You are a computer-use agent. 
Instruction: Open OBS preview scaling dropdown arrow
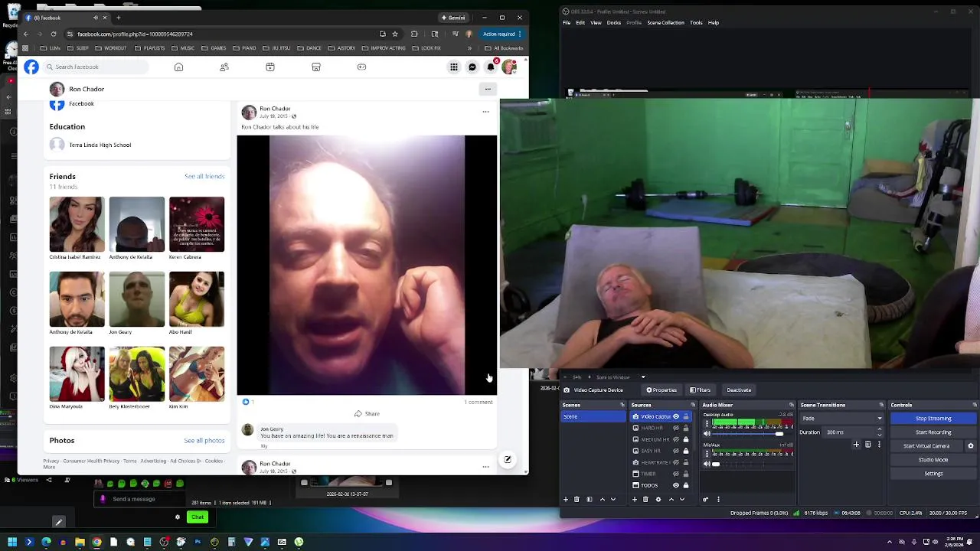pyautogui.click(x=643, y=377)
